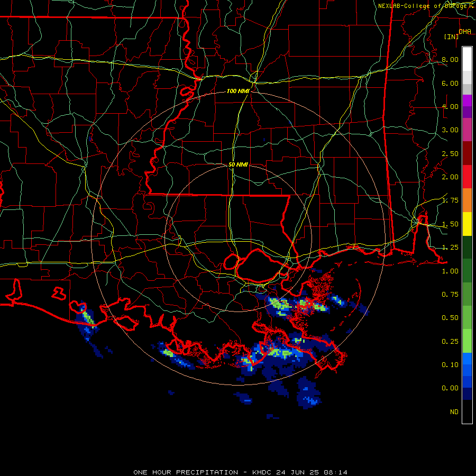The image size is (476, 476).
Task: Click the 3.00 legend value
Action: pyautogui.click(x=450, y=130)
